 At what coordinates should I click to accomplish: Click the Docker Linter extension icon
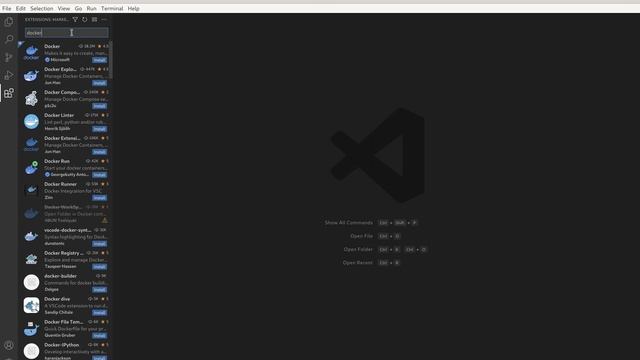pos(31,122)
